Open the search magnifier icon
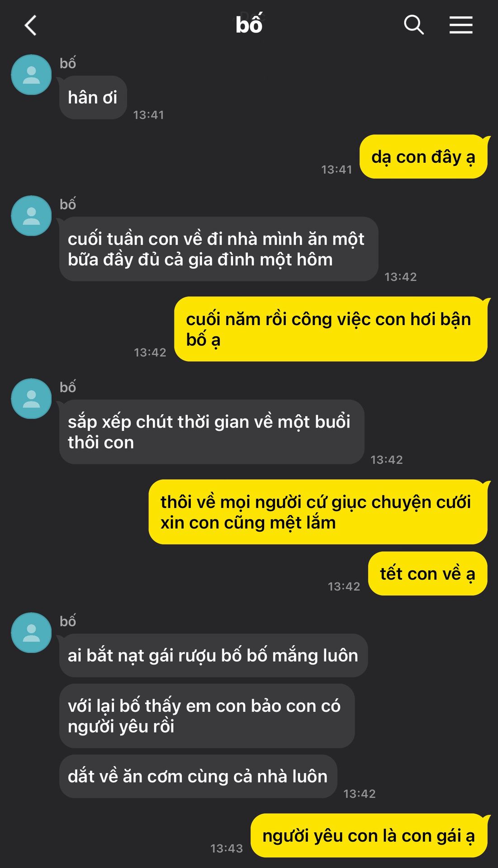498x868 pixels. tap(413, 25)
